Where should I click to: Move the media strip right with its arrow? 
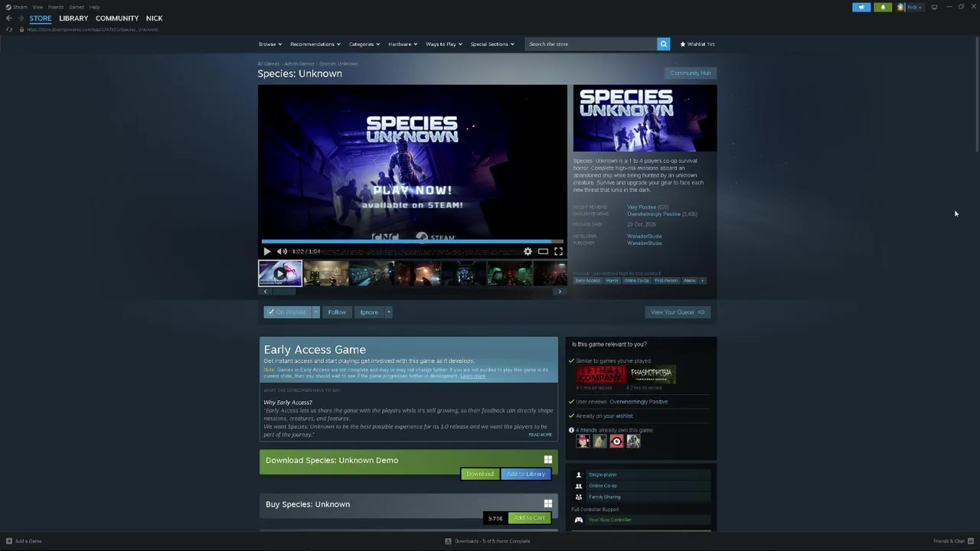tap(560, 292)
